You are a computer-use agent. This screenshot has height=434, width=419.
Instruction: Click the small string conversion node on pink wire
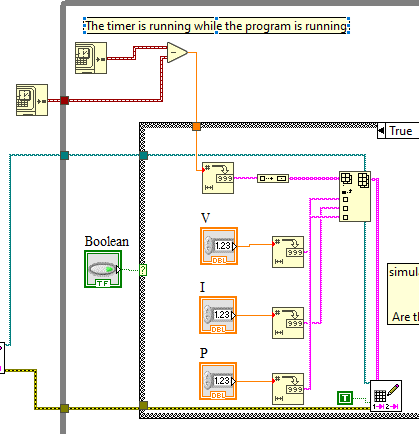273,178
